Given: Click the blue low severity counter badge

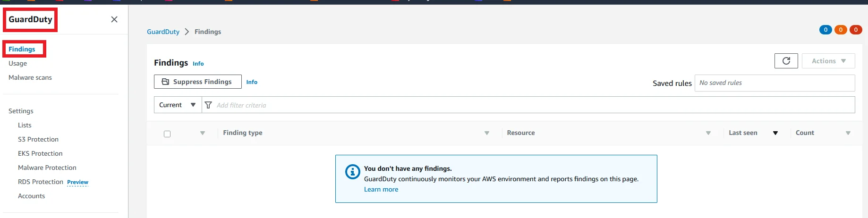Looking at the screenshot, I should (825, 30).
